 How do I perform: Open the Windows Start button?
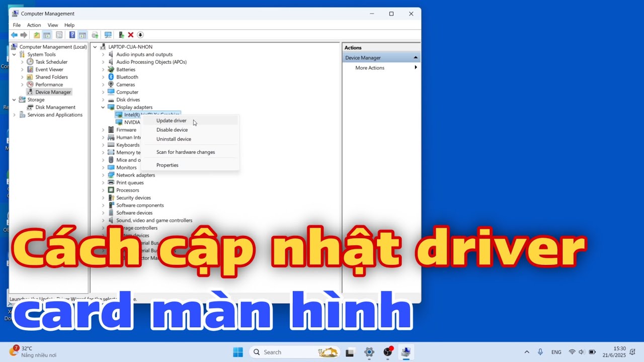click(x=238, y=352)
